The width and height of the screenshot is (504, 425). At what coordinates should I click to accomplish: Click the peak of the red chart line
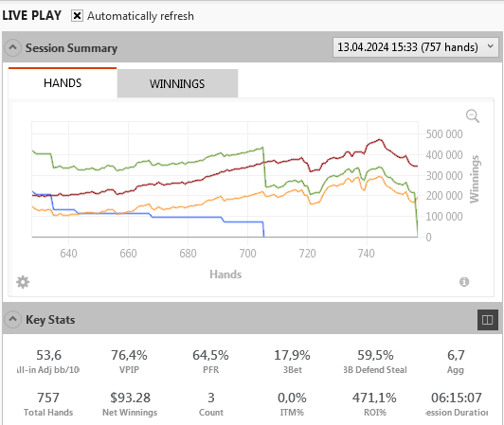pos(380,139)
